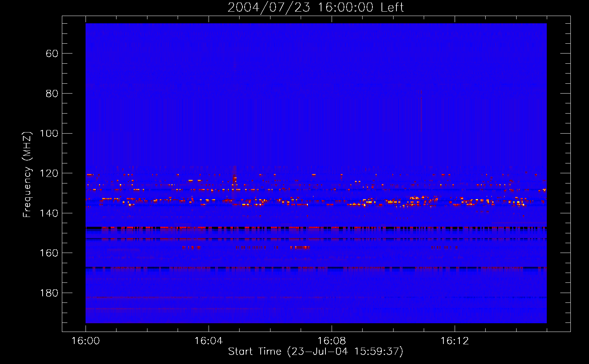Click the 16:12 time tick label
The width and height of the screenshot is (589, 364).
coord(455,341)
